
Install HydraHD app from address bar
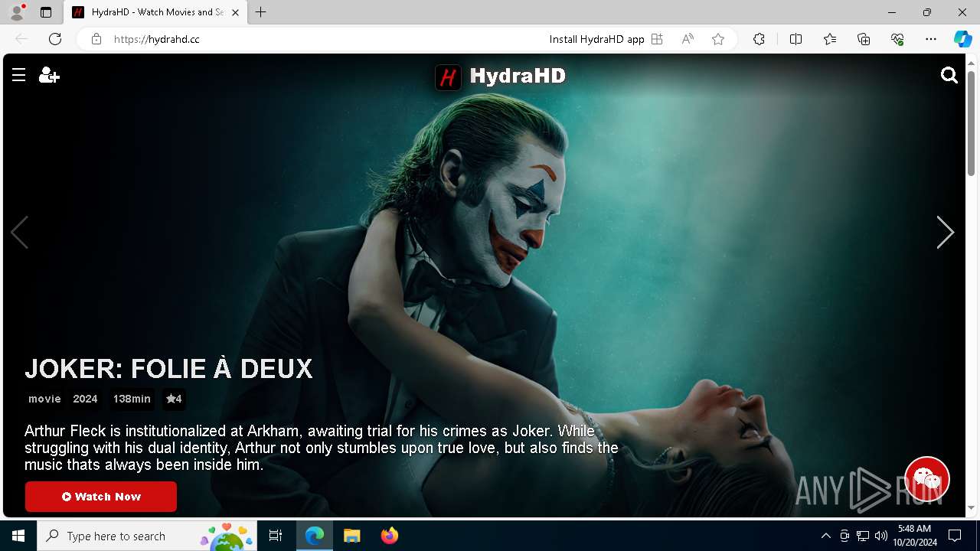pyautogui.click(x=606, y=39)
